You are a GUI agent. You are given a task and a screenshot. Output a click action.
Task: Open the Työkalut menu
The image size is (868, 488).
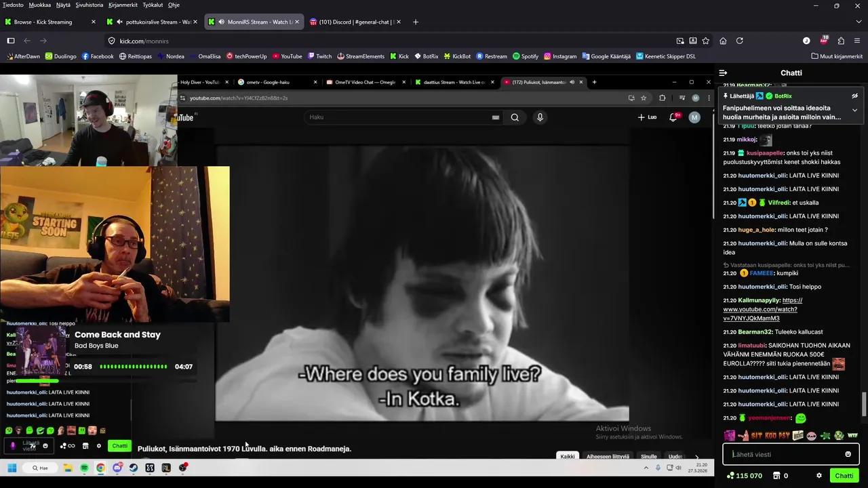click(153, 5)
